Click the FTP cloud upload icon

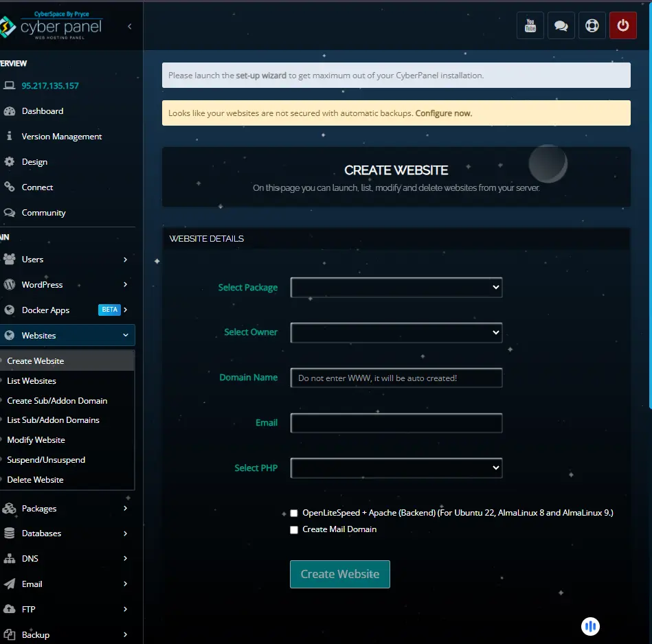coord(9,609)
